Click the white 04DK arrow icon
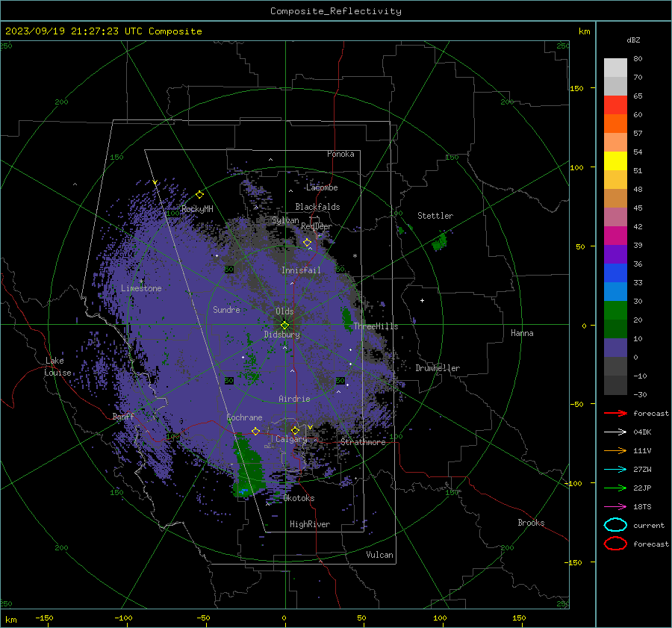This screenshot has width=672, height=628. pos(615,432)
